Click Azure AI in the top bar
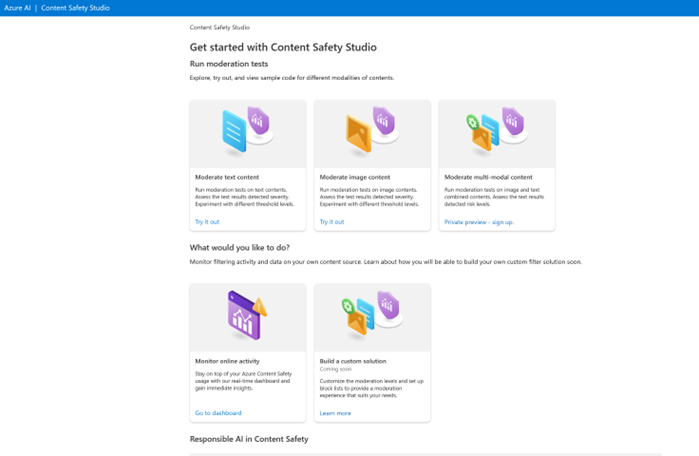Image resolution: width=699 pixels, height=456 pixels. (x=17, y=8)
